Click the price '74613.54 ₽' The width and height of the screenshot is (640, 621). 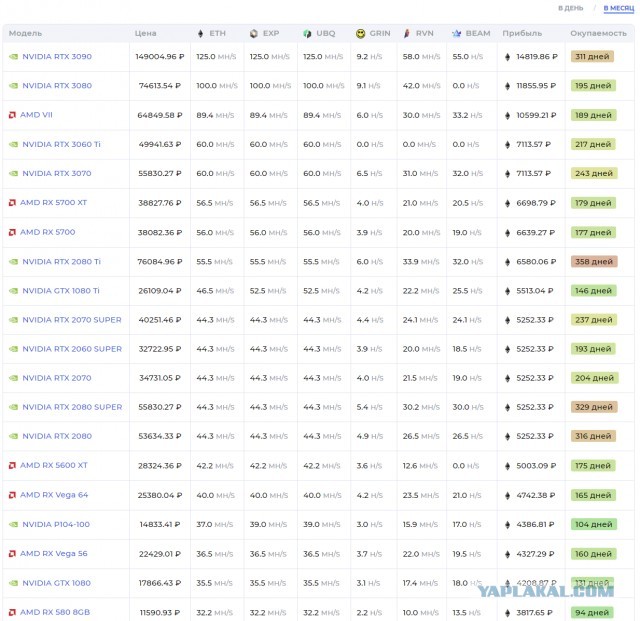160,86
